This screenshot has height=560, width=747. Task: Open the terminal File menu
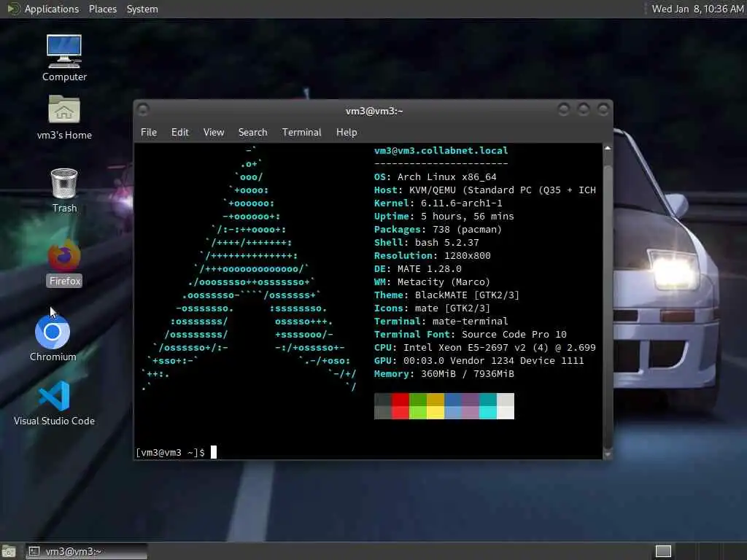tap(149, 133)
